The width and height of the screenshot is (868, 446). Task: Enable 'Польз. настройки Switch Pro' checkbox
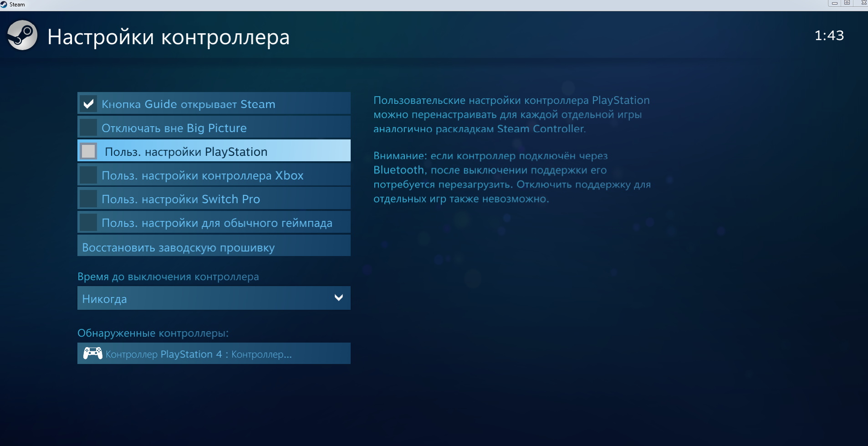pos(88,199)
